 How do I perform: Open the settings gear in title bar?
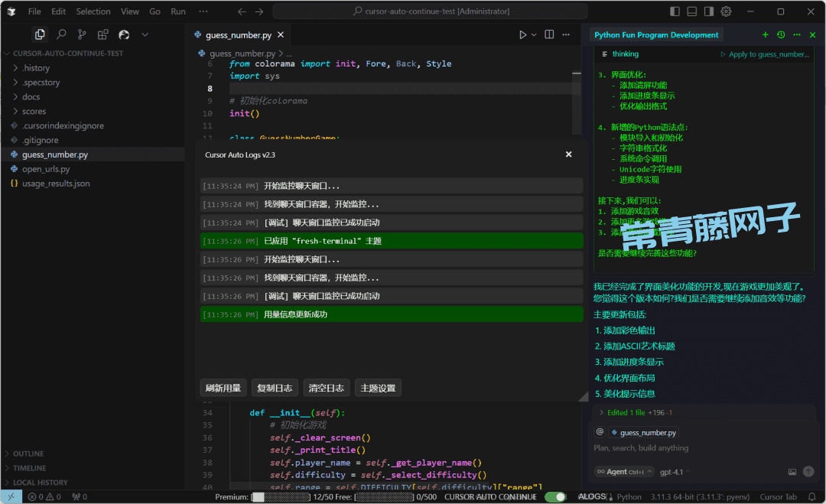[726, 11]
